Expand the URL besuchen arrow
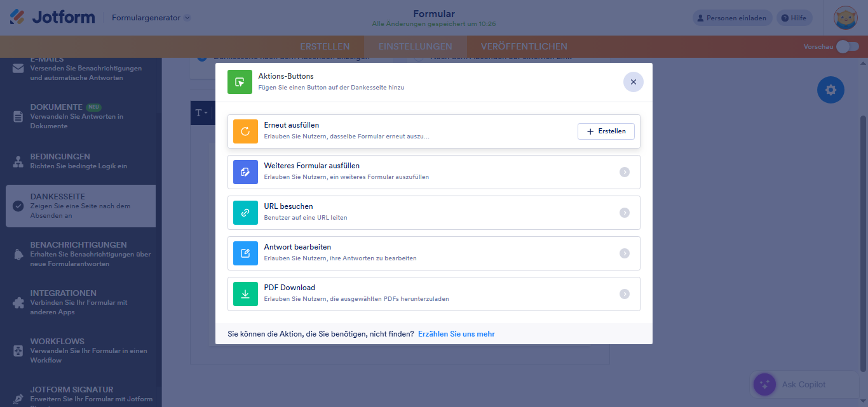This screenshot has width=868, height=407. (x=625, y=213)
